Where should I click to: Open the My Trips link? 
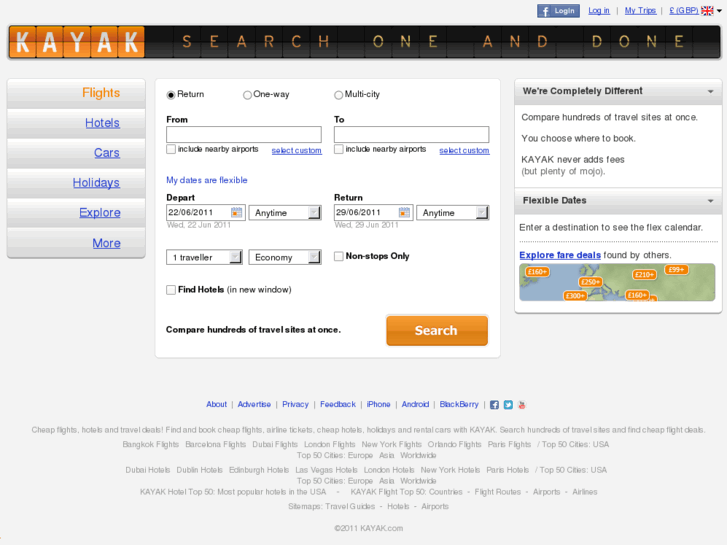coord(640,11)
